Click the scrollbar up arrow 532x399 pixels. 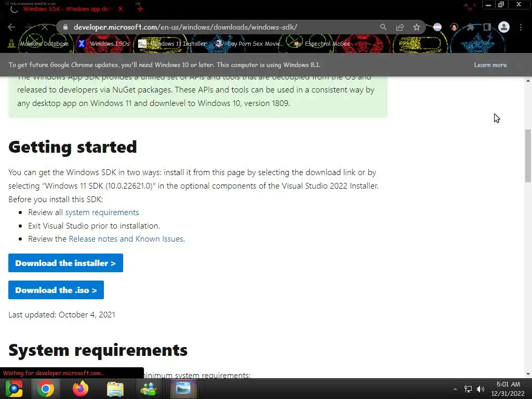coord(528,81)
